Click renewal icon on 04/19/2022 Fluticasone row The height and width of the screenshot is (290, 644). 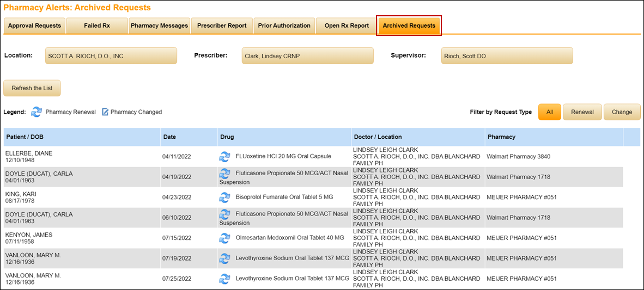pos(224,174)
